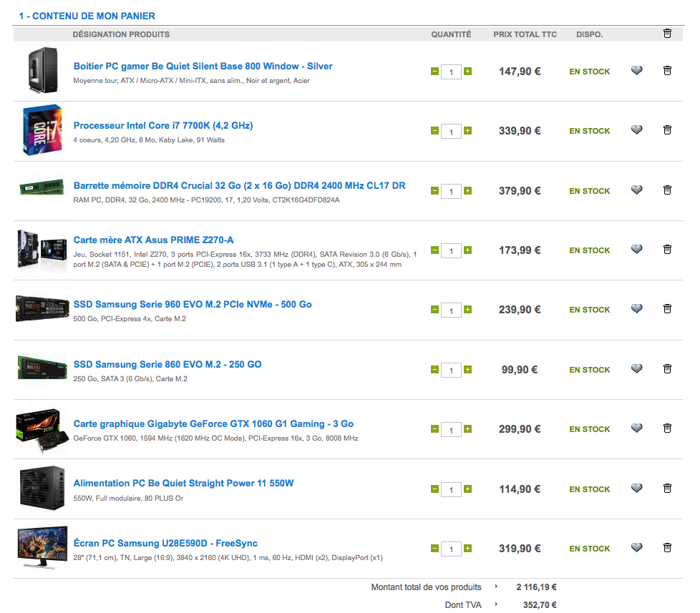Viewport: 700px width, 613px height.
Task: Select the TVA amount '352,70 €'
Action: click(x=540, y=605)
